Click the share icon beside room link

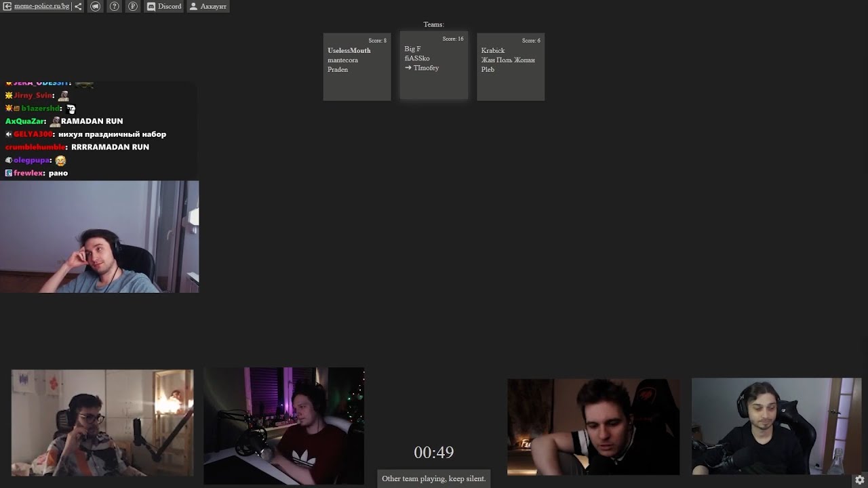pyautogui.click(x=78, y=6)
